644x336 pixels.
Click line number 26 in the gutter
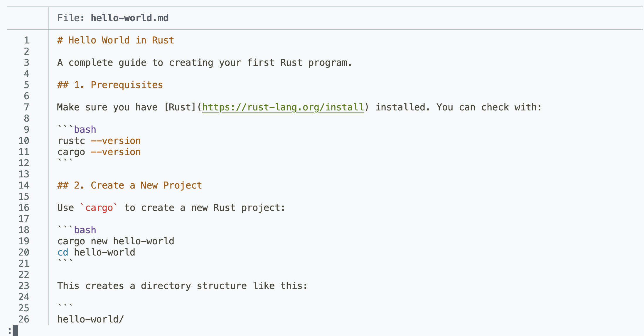pos(24,319)
